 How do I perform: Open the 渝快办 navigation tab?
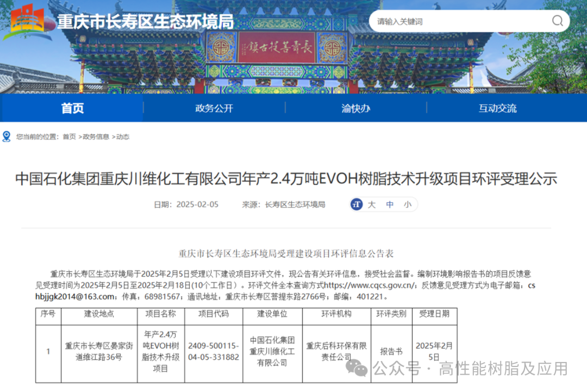pyautogui.click(x=355, y=108)
